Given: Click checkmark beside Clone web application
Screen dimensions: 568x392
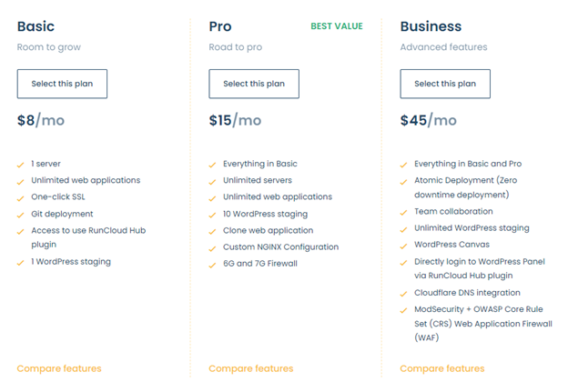Looking at the screenshot, I should (x=212, y=232).
